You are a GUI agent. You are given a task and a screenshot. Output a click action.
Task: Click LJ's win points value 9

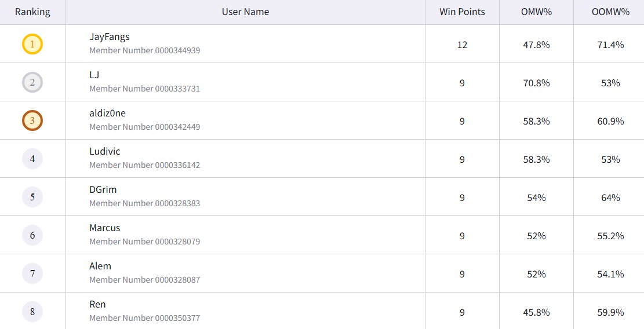coord(462,82)
